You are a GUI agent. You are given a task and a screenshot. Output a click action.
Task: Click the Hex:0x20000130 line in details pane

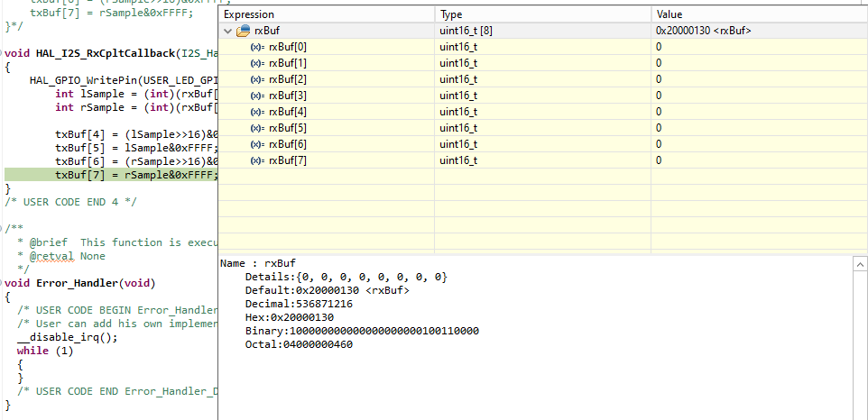tap(289, 317)
